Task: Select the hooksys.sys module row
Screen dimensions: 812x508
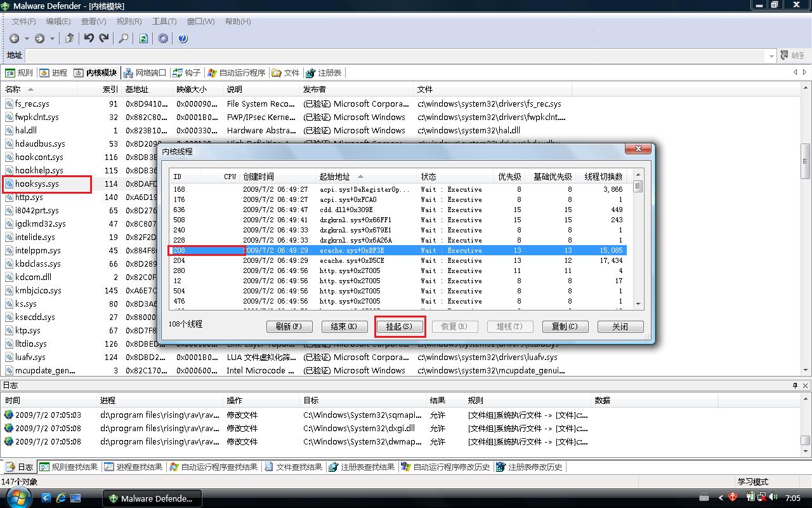Action: point(285,184)
